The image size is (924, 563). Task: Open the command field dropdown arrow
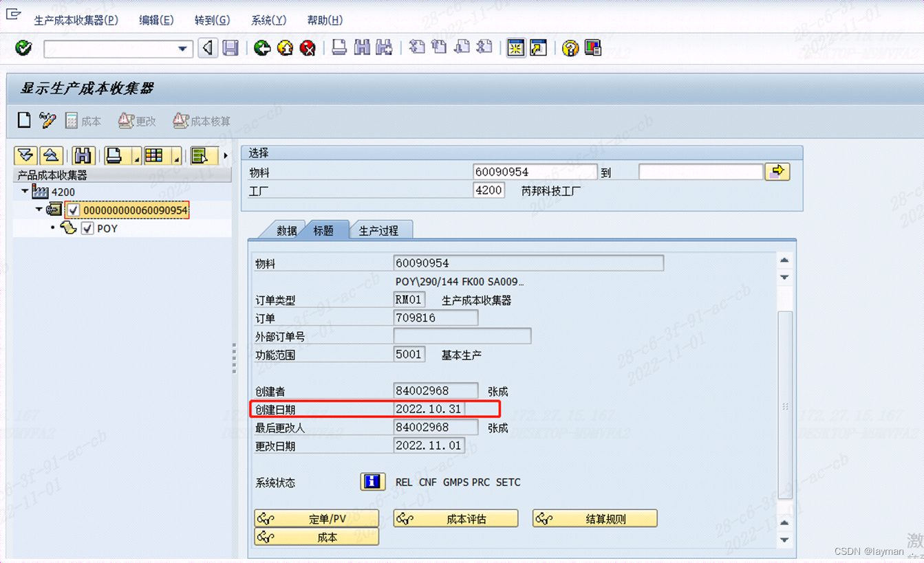point(183,49)
